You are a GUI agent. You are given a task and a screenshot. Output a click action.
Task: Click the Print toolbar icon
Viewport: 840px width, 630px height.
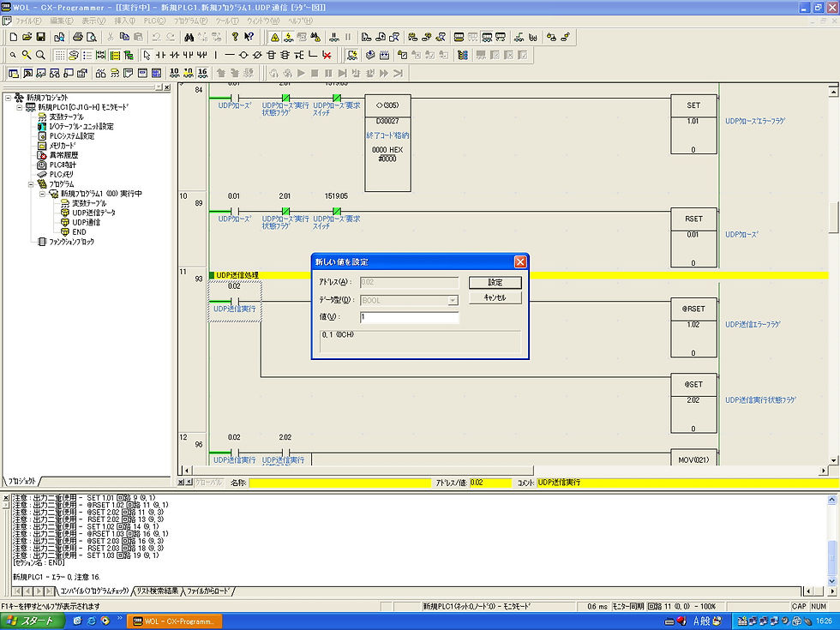[x=78, y=37]
